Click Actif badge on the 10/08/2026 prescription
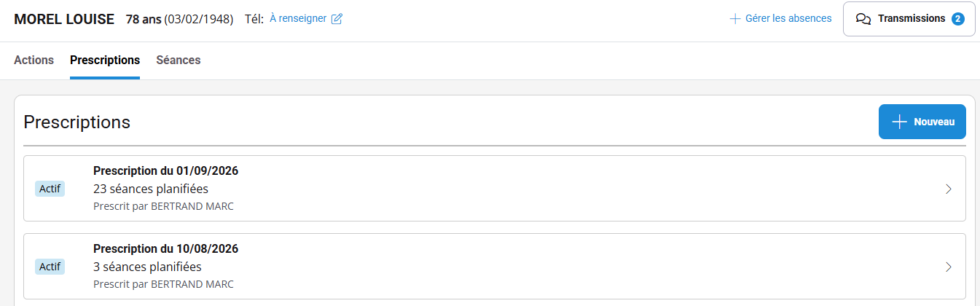Screen dimensions: 980x306 pyautogui.click(x=50, y=266)
